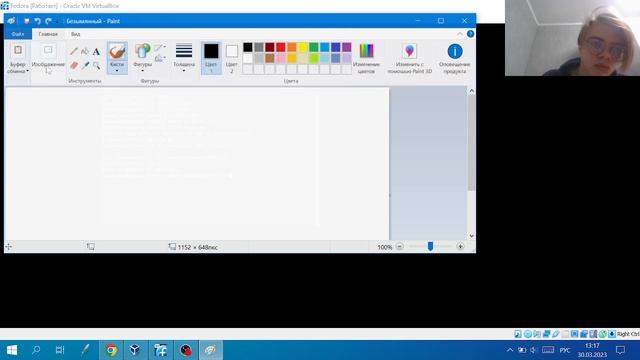
Task: Open Chrome from the taskbar
Action: click(111, 350)
